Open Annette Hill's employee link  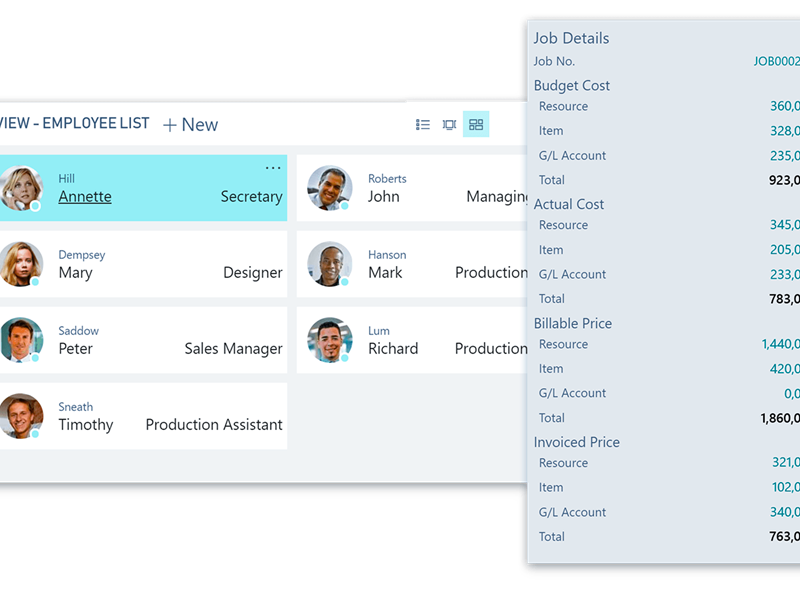pos(85,197)
